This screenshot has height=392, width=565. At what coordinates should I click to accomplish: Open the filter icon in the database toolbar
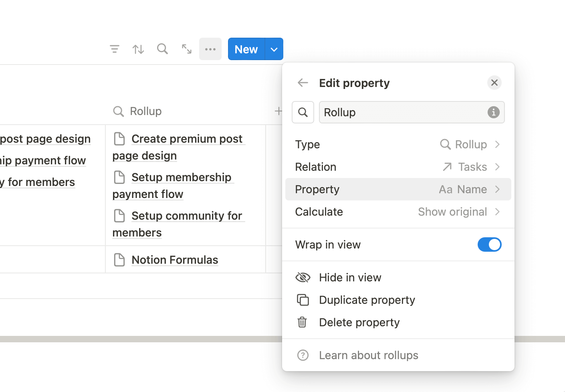pos(115,48)
